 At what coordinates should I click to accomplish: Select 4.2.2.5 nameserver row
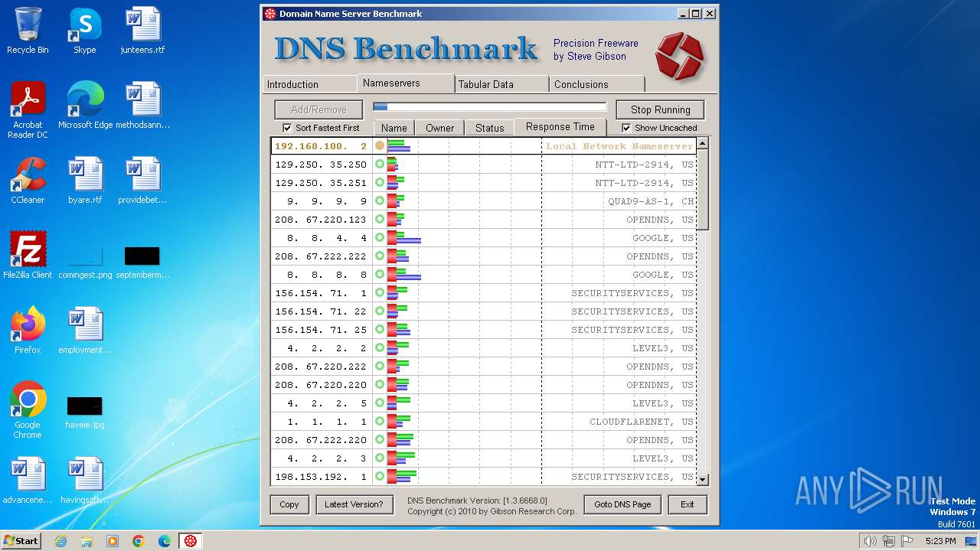pyautogui.click(x=484, y=403)
